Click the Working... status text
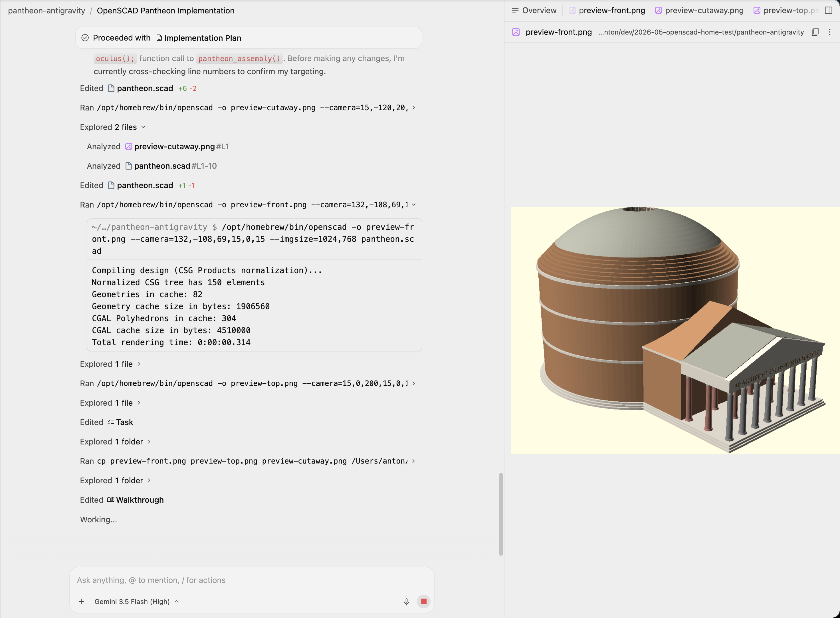The height and width of the screenshot is (618, 840). tap(98, 520)
